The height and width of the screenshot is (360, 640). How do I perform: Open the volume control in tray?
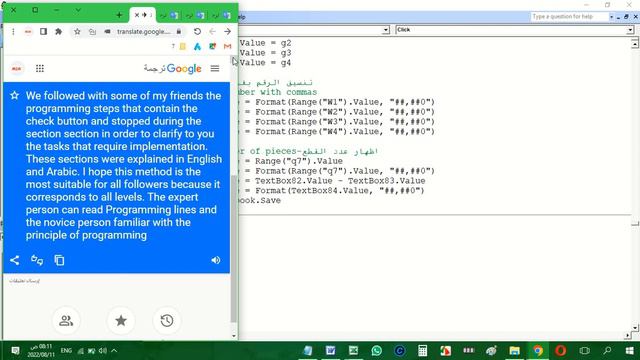tap(103, 351)
